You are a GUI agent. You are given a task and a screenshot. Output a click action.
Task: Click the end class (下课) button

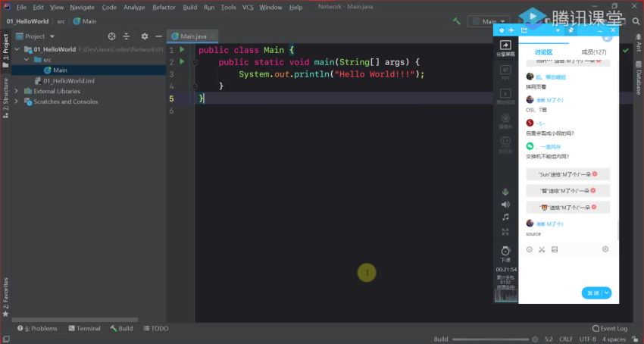tap(505, 254)
